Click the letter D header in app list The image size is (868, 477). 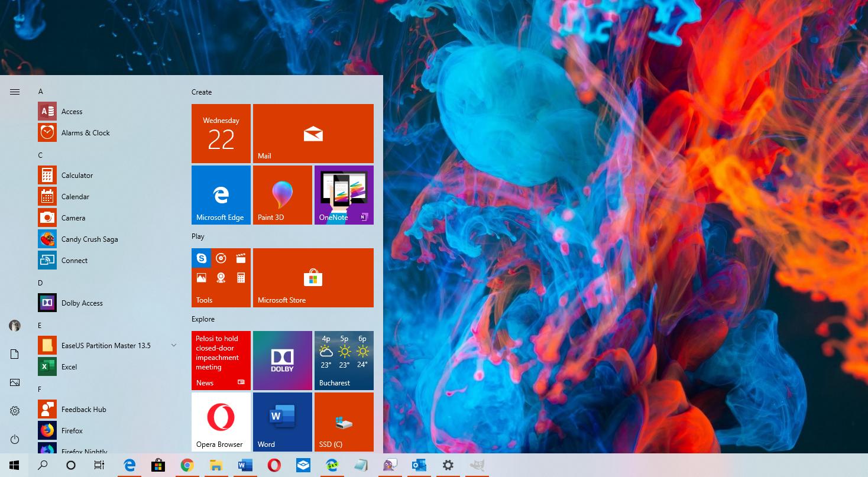tap(40, 283)
